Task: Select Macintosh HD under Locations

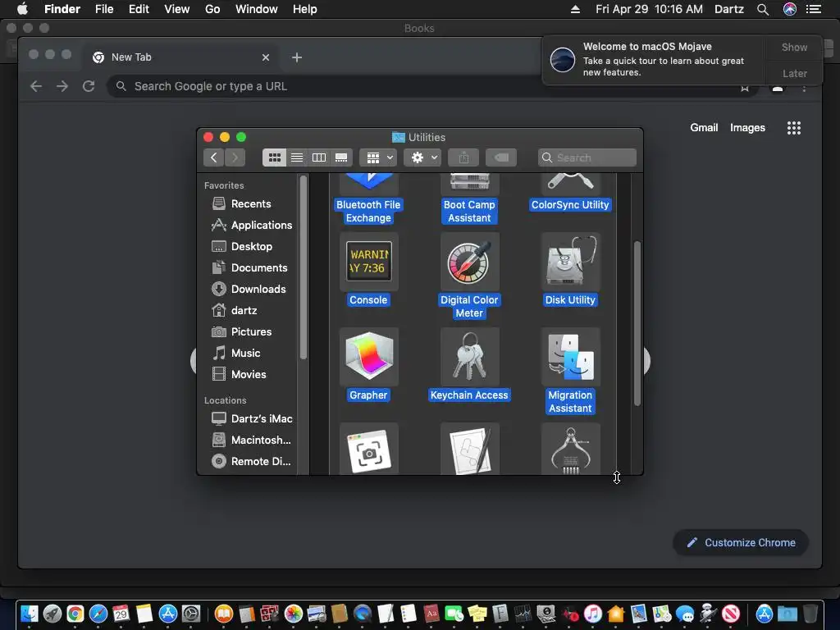Action: click(251, 440)
